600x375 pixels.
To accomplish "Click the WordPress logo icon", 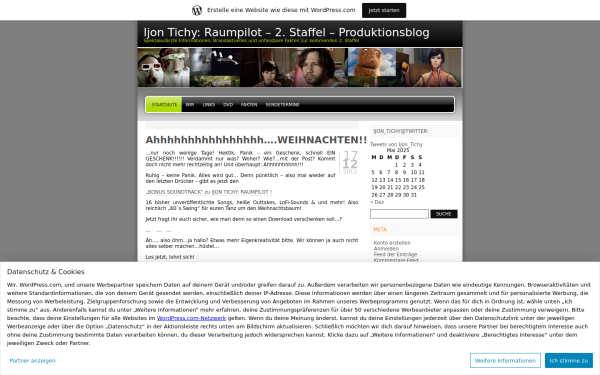I will pos(197,10).
